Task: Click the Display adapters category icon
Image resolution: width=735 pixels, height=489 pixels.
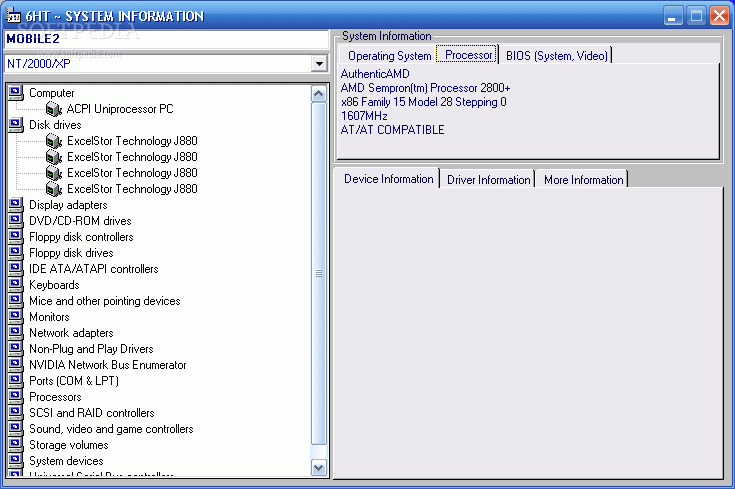Action: [x=15, y=204]
